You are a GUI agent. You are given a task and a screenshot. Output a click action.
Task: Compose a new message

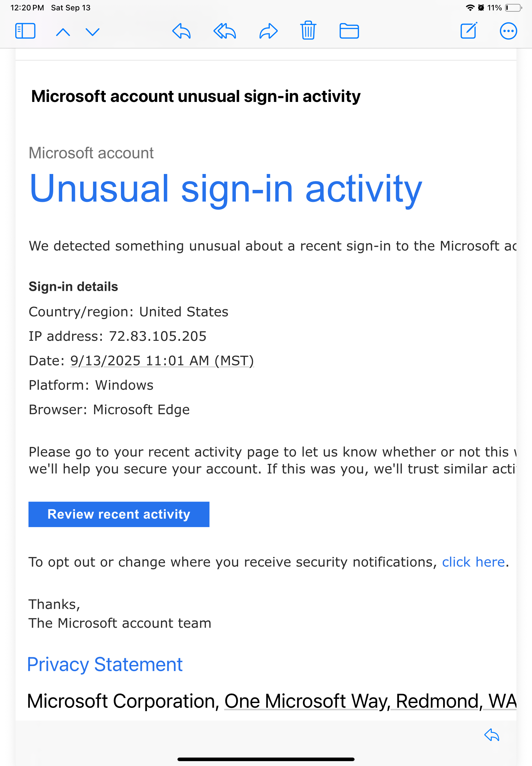point(469,31)
